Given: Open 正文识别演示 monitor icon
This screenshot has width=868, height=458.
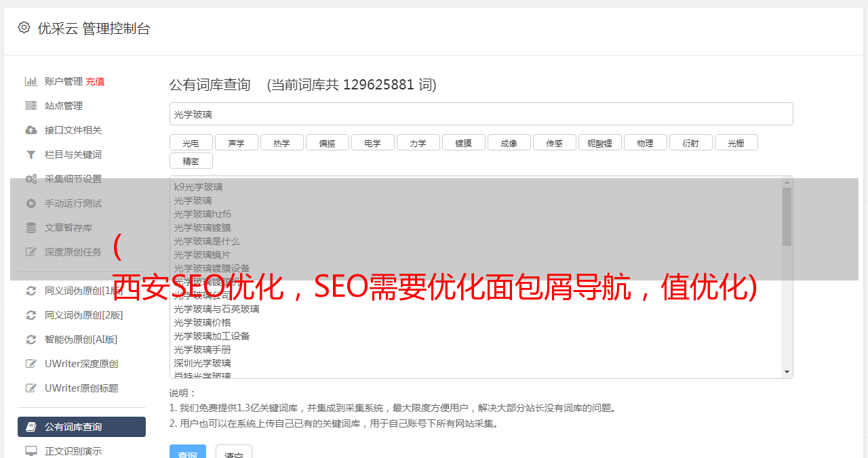Looking at the screenshot, I should click(31, 451).
